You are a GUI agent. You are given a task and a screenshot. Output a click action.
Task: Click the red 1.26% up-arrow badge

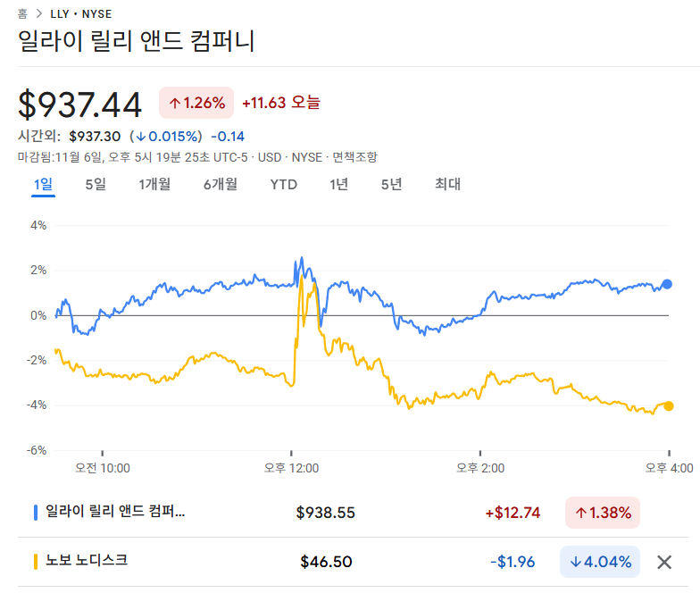pyautogui.click(x=196, y=103)
